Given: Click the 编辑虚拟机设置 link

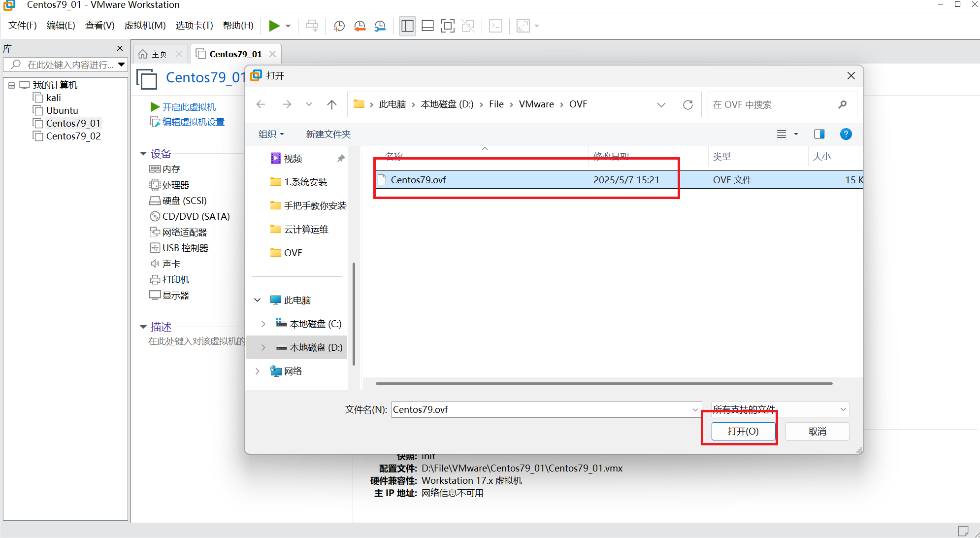Looking at the screenshot, I should click(193, 122).
